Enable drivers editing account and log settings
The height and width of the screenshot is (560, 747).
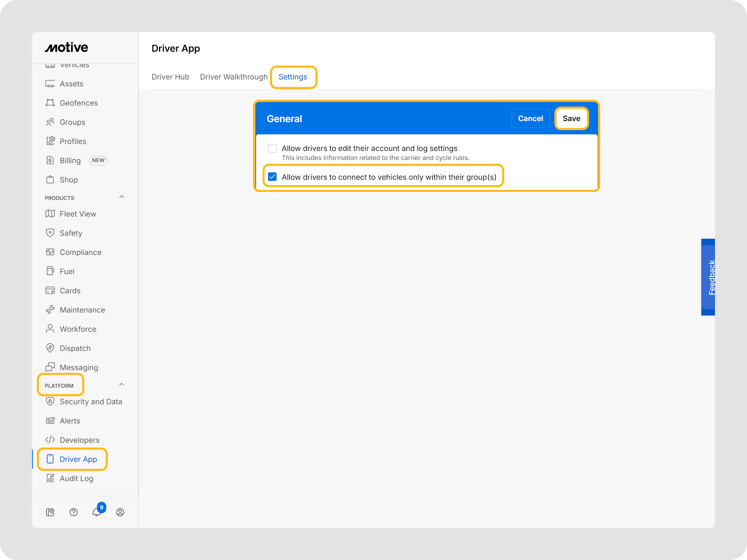pos(272,148)
